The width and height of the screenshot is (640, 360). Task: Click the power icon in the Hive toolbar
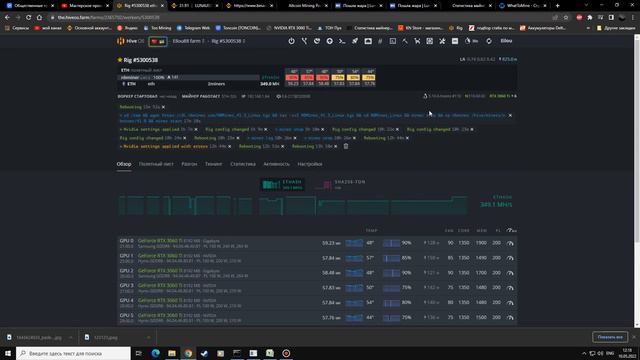[291, 41]
